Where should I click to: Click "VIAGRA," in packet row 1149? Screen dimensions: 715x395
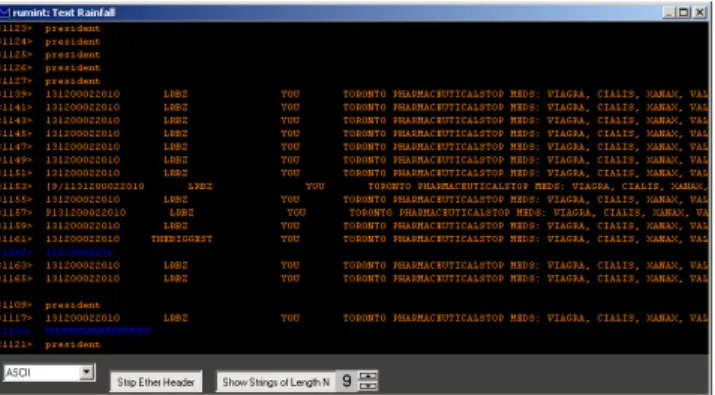[x=568, y=160]
